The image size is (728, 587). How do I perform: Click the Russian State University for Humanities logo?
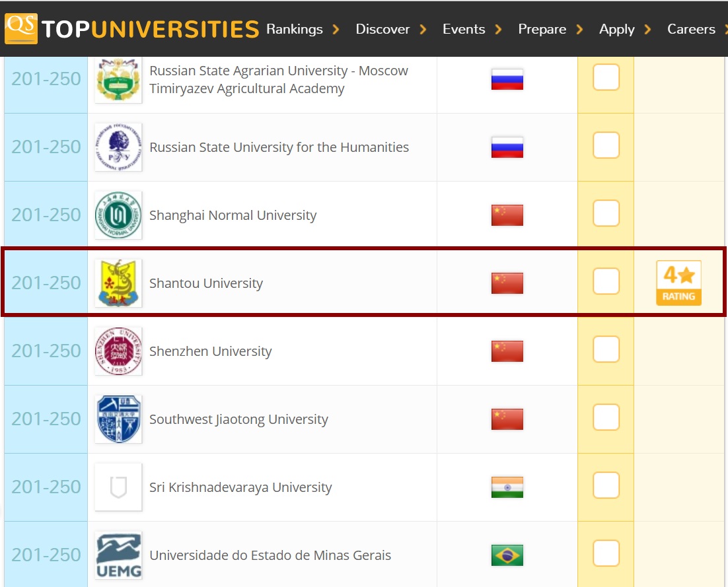tap(118, 147)
